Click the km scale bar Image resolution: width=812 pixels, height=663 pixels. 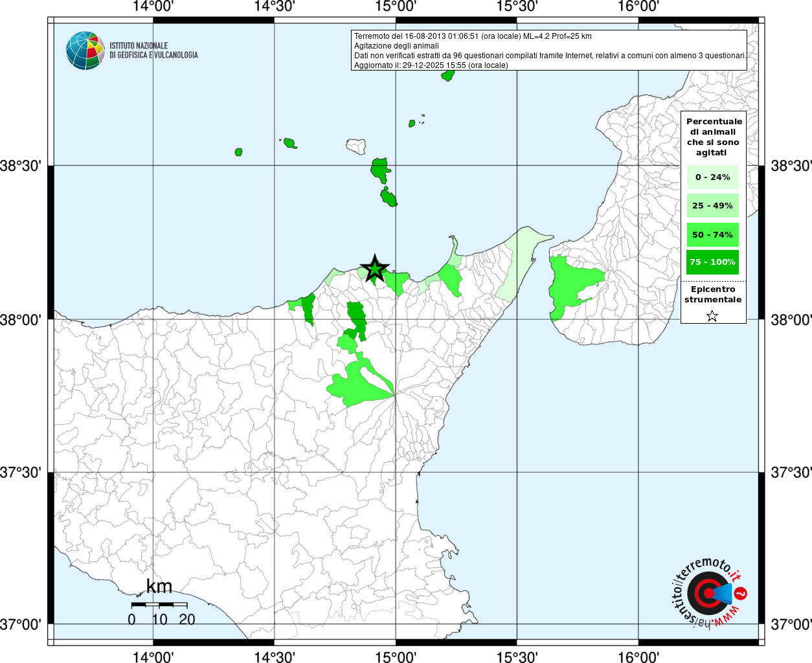point(159,605)
